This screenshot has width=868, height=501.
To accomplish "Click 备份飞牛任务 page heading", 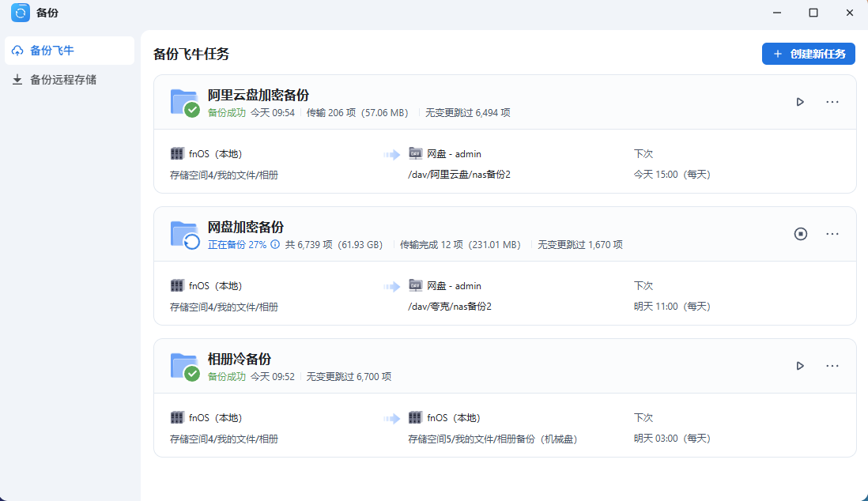I will pos(191,54).
